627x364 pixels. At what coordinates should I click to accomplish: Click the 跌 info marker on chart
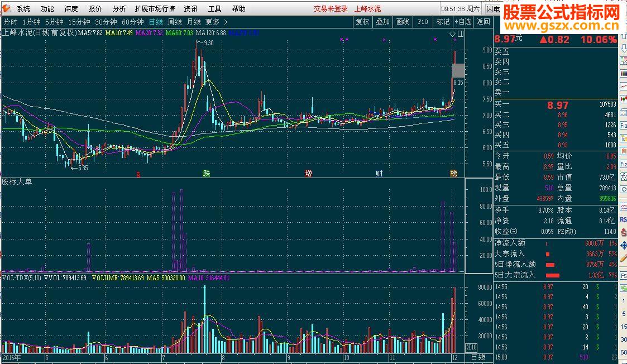click(207, 173)
